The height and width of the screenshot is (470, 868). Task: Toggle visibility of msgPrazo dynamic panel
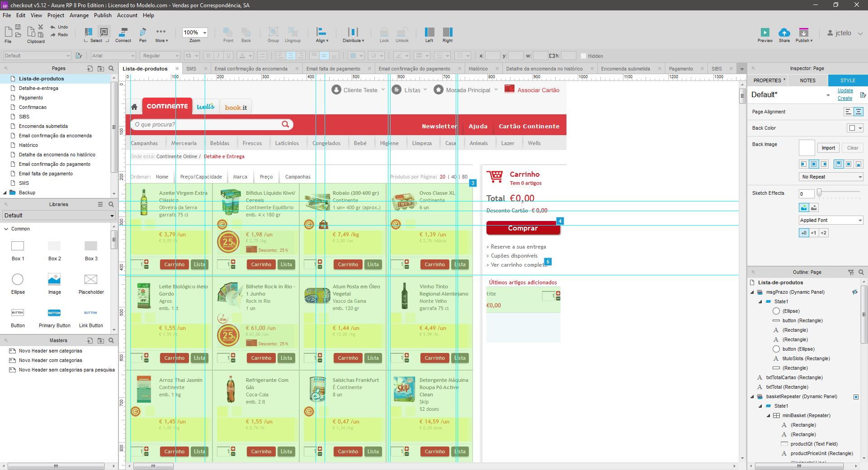855,292
